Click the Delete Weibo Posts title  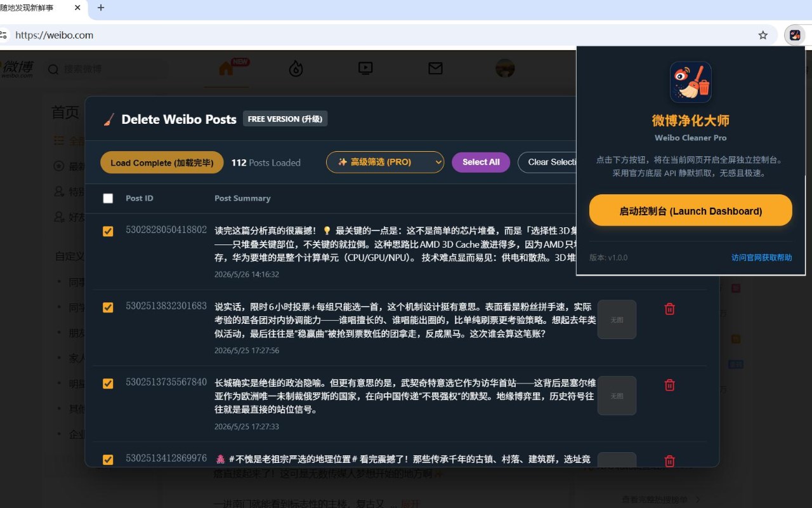(179, 119)
